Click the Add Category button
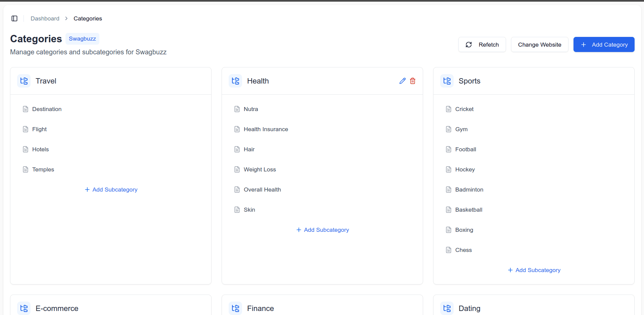The height and width of the screenshot is (315, 644). pyautogui.click(x=604, y=45)
